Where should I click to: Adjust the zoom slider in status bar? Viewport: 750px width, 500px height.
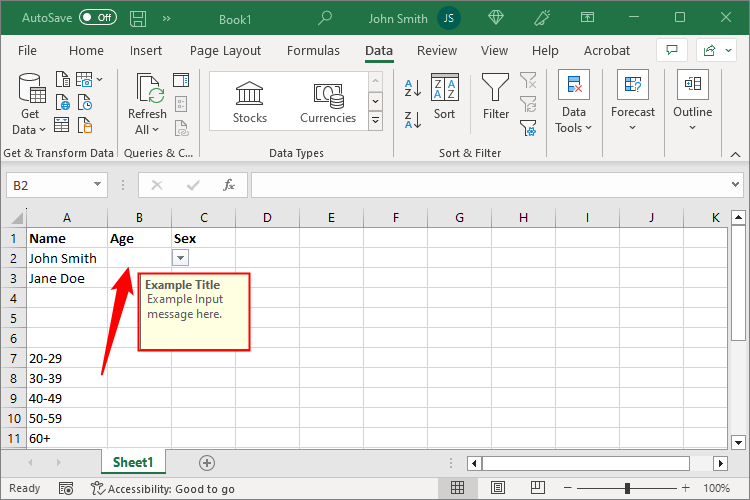pyautogui.click(x=627, y=488)
